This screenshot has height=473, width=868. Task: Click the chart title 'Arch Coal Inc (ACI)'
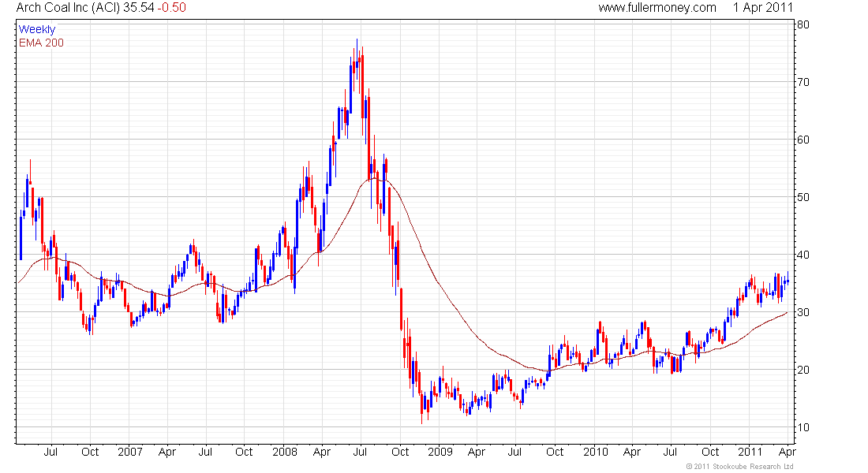[68, 8]
